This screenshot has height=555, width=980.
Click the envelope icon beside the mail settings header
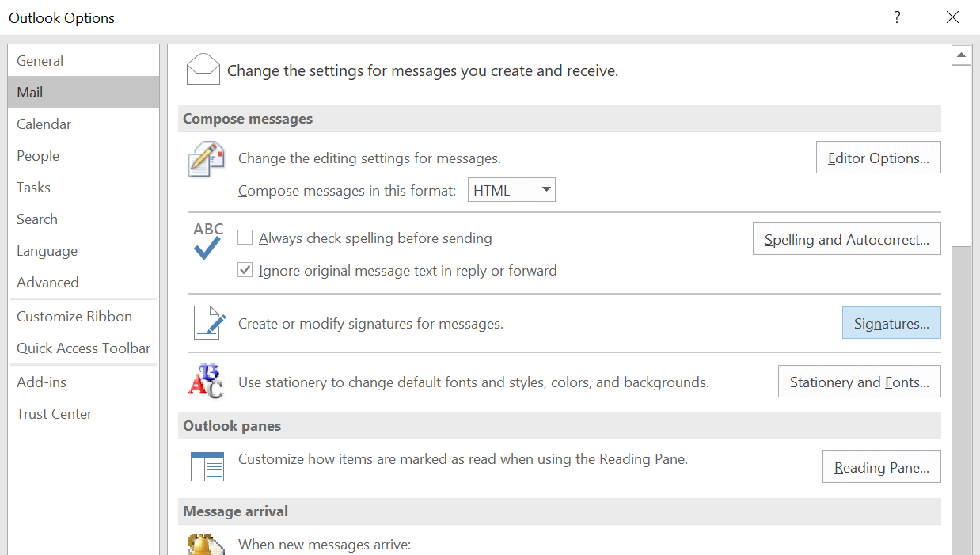click(203, 70)
